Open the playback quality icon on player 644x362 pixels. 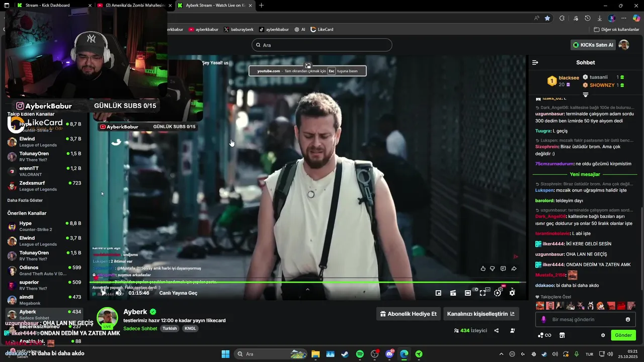point(498,293)
